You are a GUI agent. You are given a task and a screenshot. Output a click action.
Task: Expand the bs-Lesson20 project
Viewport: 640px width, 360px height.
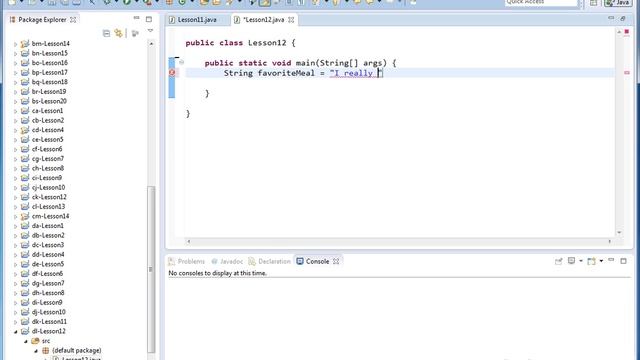click(x=16, y=101)
